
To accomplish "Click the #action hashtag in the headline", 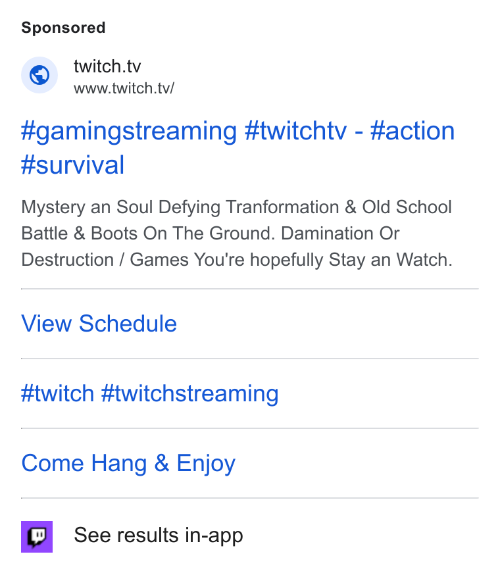I will 412,131.
